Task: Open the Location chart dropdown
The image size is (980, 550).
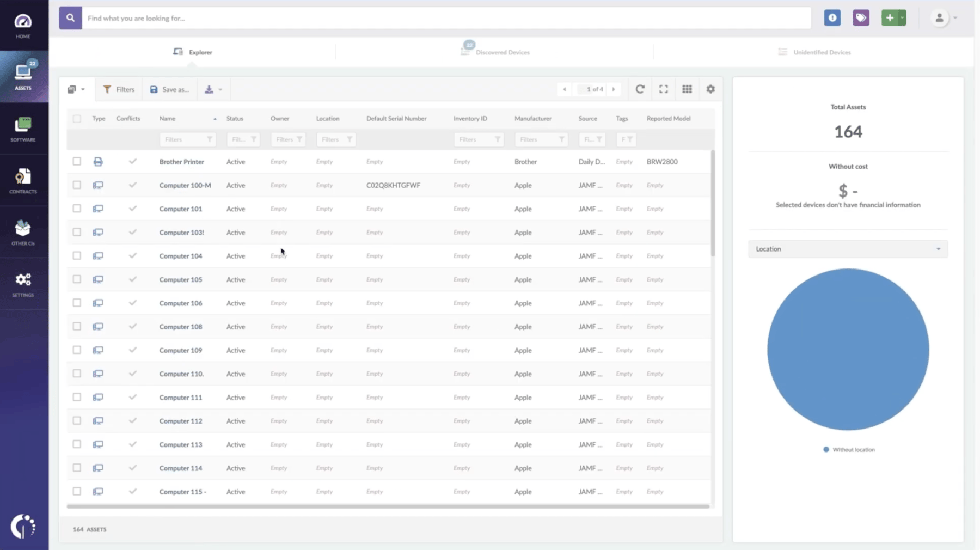Action: [847, 249]
